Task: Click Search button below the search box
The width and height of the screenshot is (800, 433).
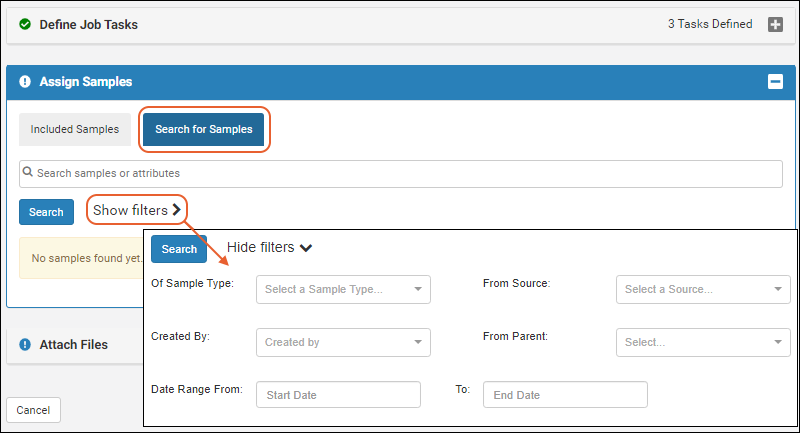Action: tap(46, 212)
